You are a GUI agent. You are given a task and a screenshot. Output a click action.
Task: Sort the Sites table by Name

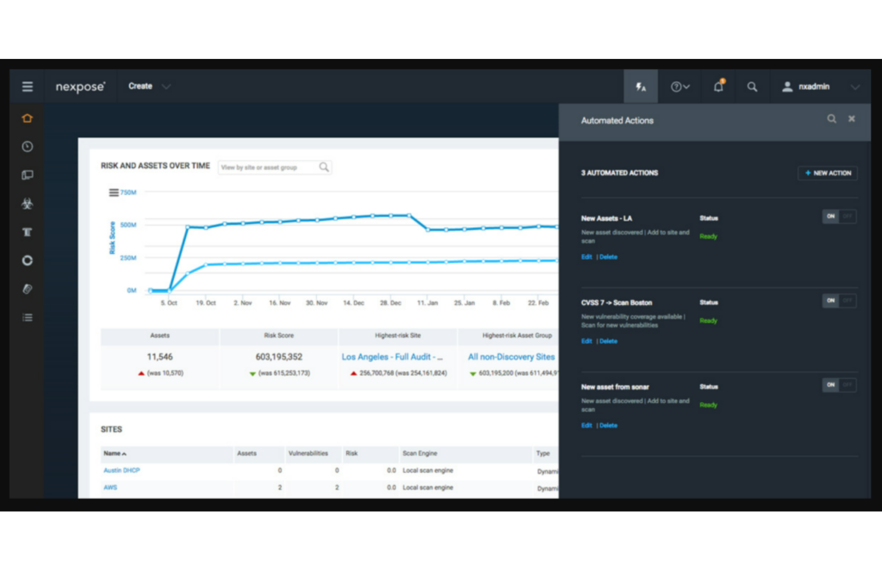coord(114,453)
